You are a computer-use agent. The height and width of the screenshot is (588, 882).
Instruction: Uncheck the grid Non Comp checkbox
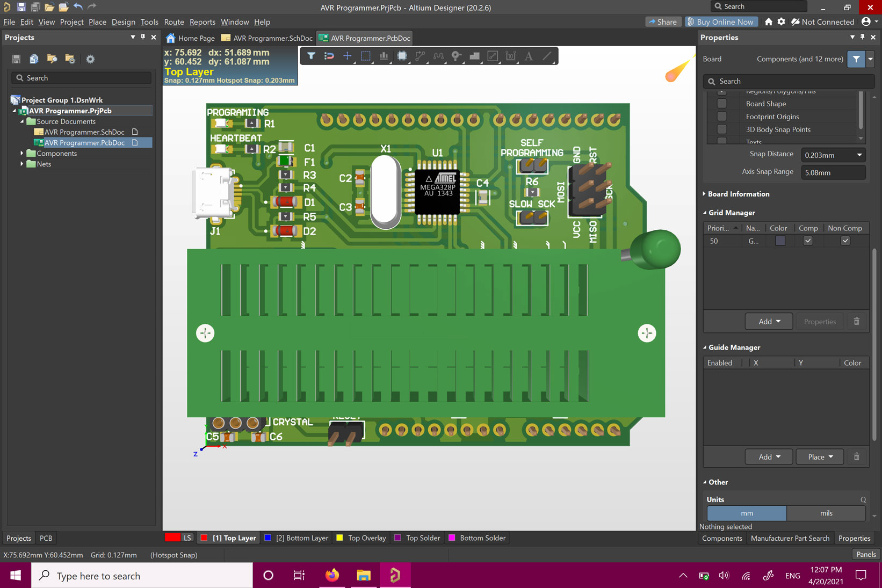click(x=845, y=241)
